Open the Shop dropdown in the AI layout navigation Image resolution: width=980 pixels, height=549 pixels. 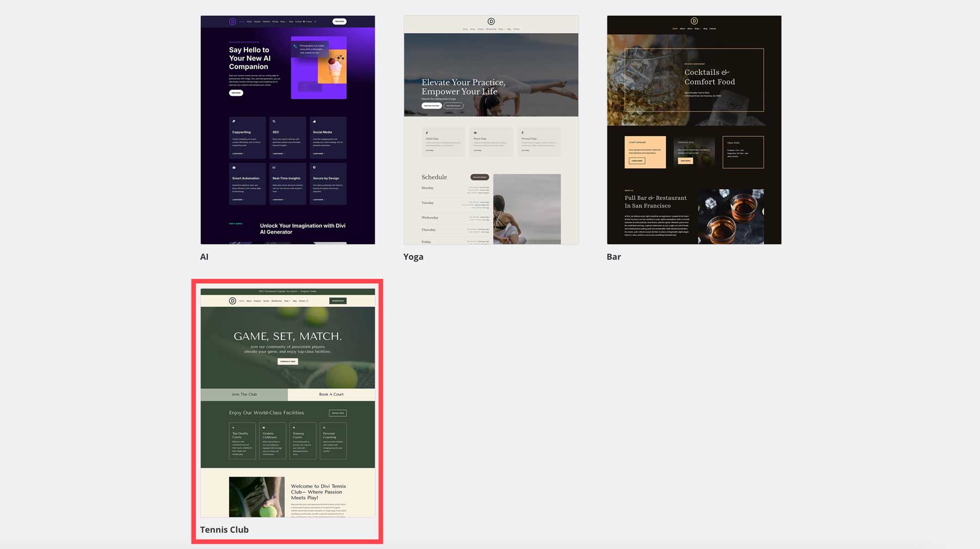(284, 21)
